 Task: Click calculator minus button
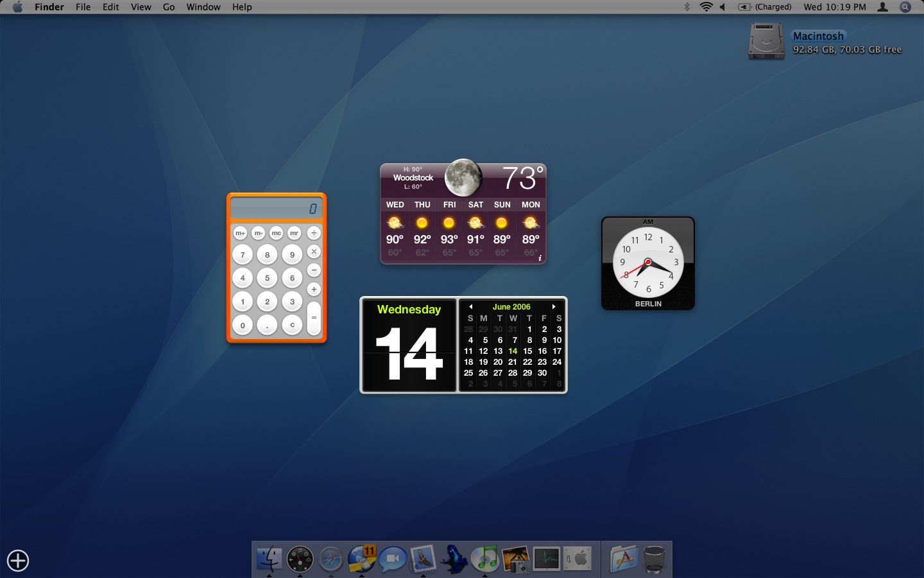(314, 270)
